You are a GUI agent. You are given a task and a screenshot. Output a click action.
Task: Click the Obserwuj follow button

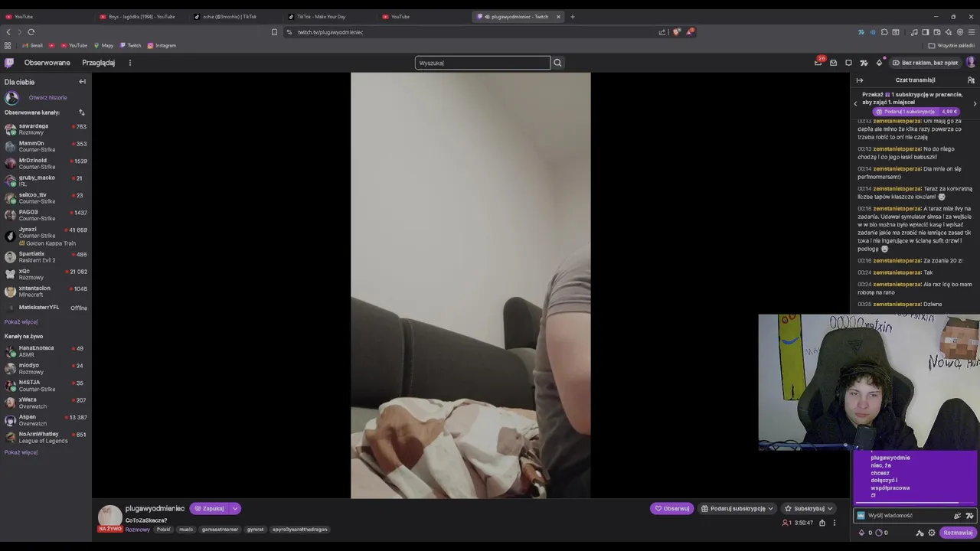pos(672,509)
